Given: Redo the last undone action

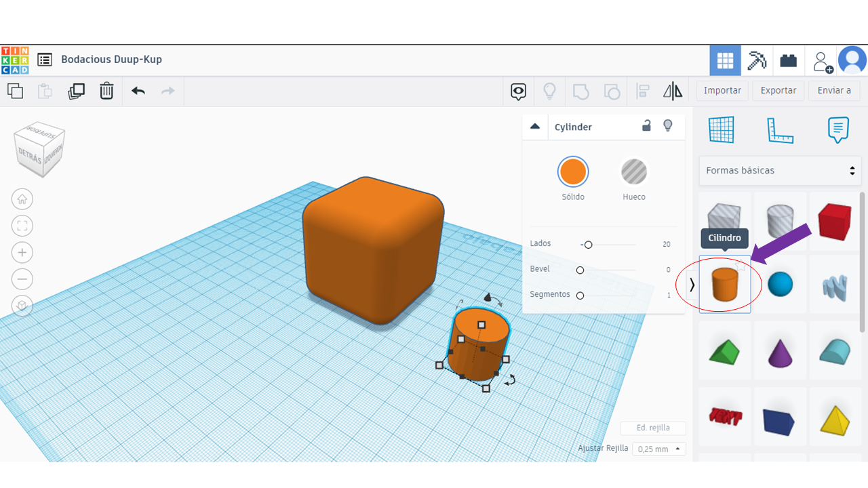Looking at the screenshot, I should [x=168, y=91].
